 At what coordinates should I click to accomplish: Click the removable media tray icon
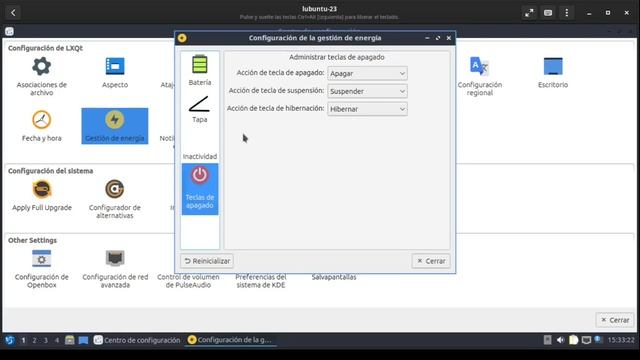(x=547, y=340)
